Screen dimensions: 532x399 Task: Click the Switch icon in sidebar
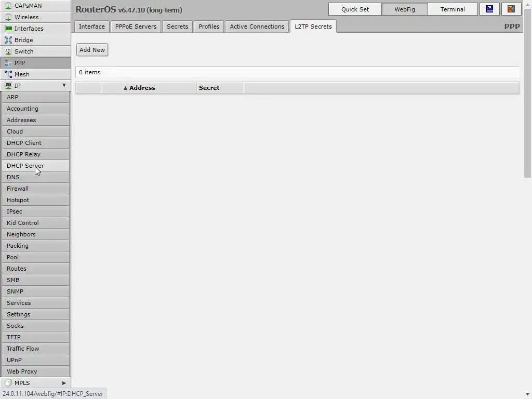point(8,51)
